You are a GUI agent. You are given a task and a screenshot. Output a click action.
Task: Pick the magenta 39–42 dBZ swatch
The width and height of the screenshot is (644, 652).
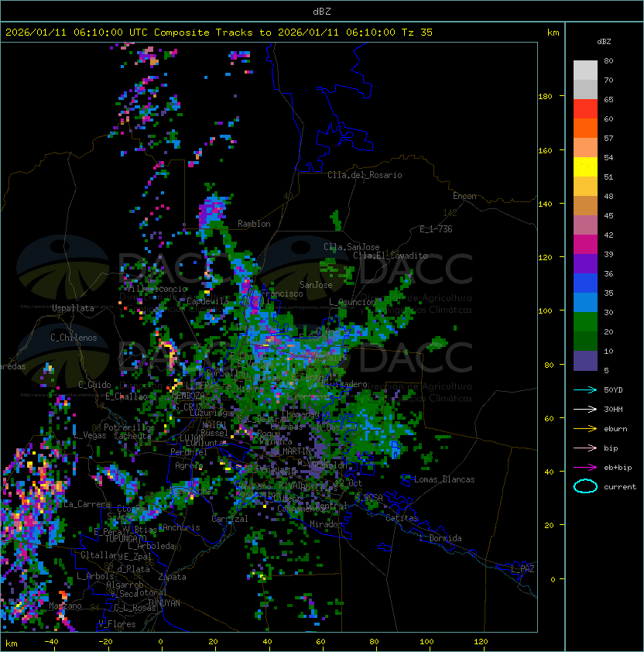pos(585,245)
